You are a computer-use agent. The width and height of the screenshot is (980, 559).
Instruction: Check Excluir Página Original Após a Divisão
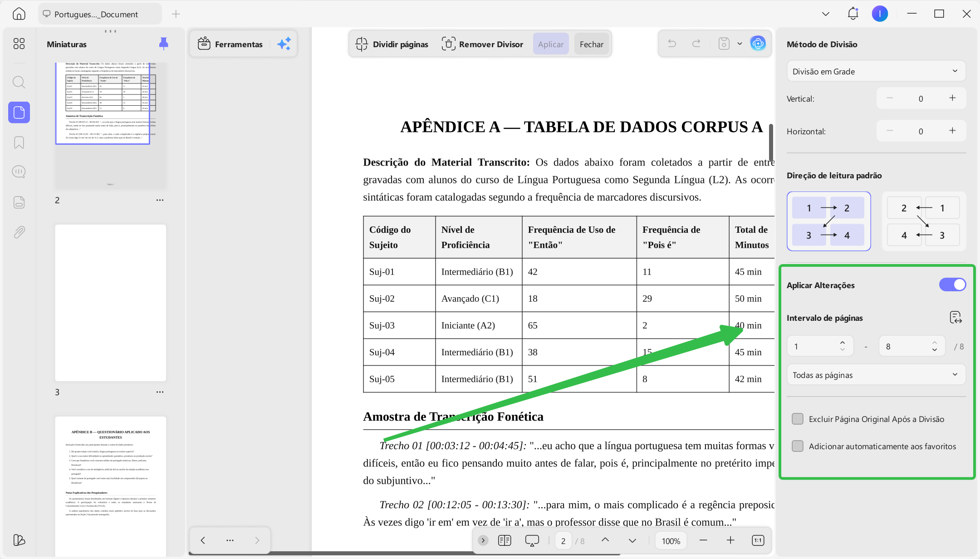[x=797, y=419]
